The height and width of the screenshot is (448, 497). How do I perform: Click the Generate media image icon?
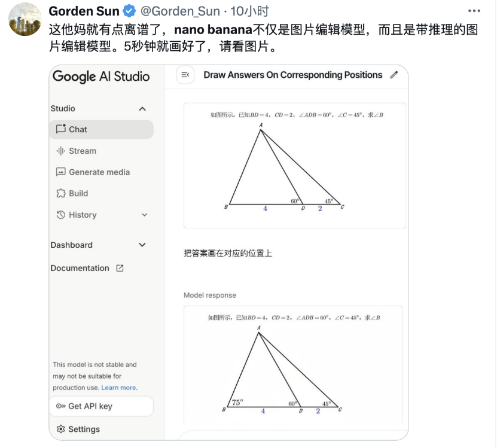coord(60,172)
